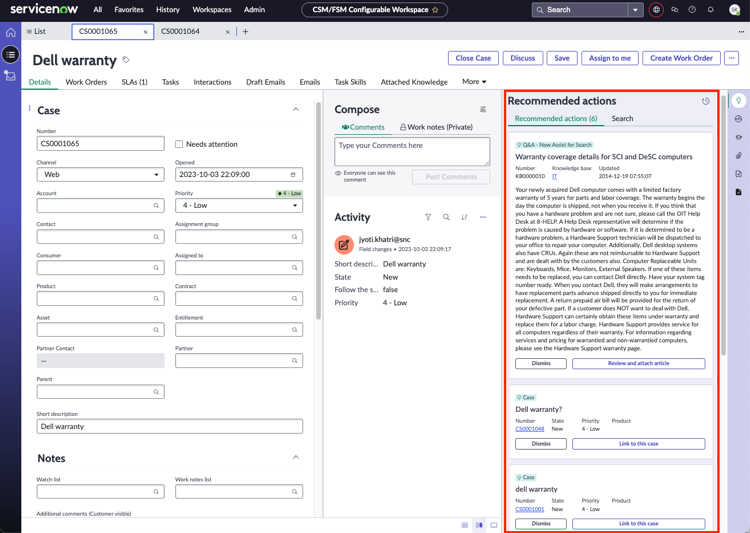The height and width of the screenshot is (533, 750).
Task: Open the Home icon in left sidebar
Action: tap(11, 33)
